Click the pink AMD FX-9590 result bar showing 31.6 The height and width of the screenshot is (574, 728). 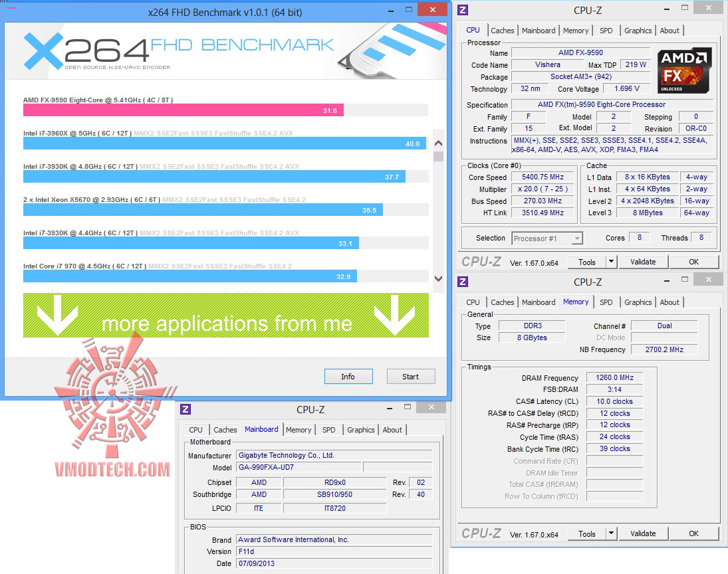[x=183, y=110]
